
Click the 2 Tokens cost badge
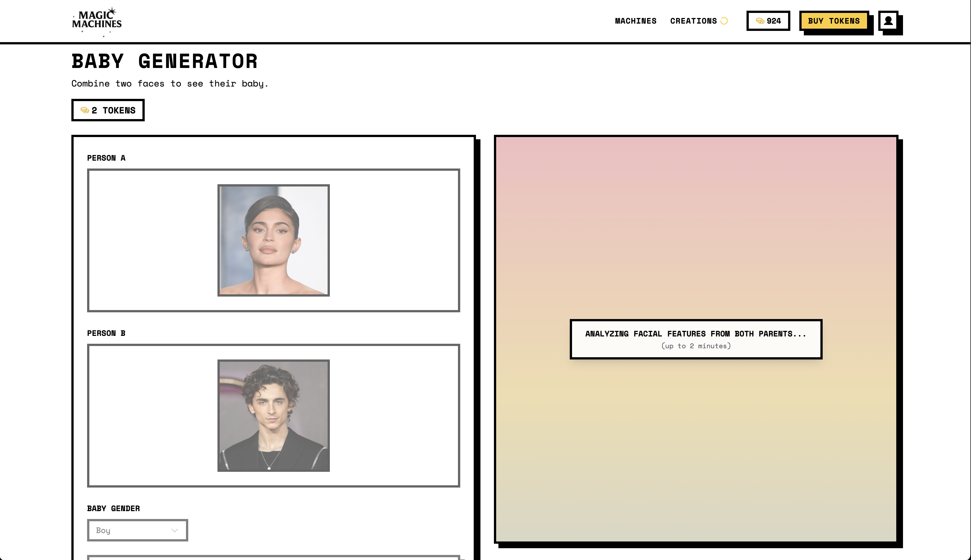click(x=108, y=110)
